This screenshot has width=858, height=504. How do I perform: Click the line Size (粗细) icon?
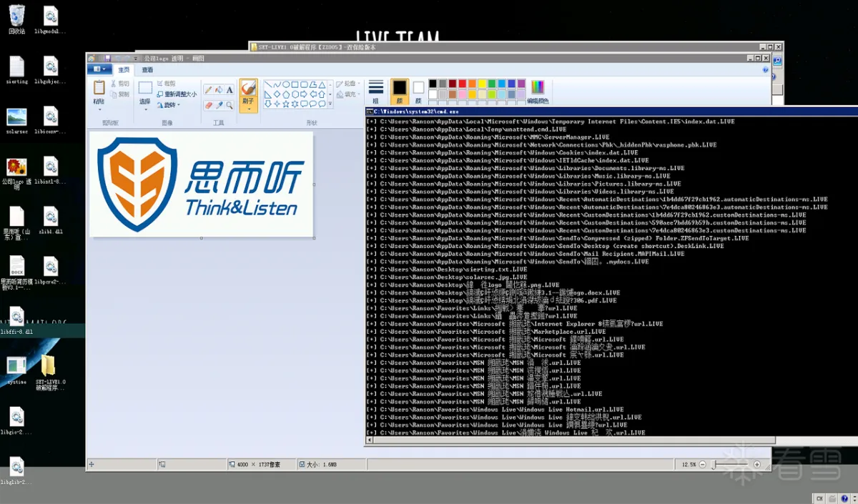click(x=375, y=88)
